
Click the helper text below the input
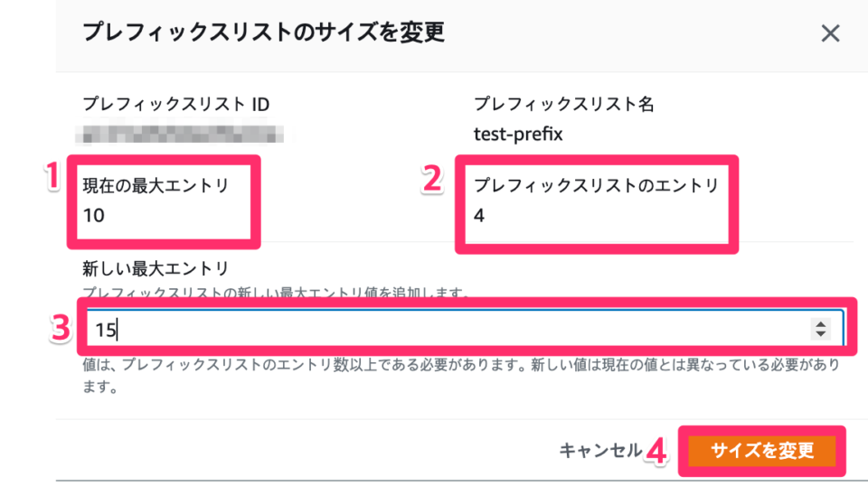tap(462, 376)
